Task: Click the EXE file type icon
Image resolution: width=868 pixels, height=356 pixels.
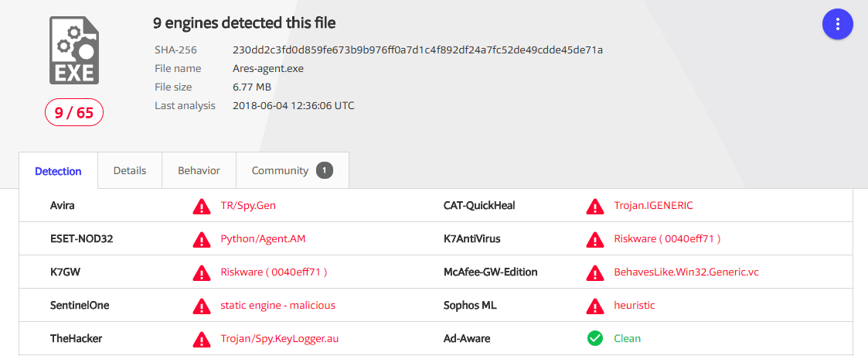Action: coord(74,50)
